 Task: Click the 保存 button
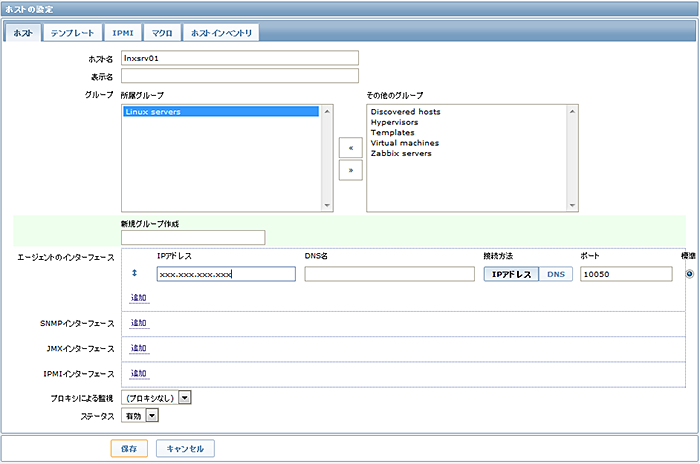point(130,448)
